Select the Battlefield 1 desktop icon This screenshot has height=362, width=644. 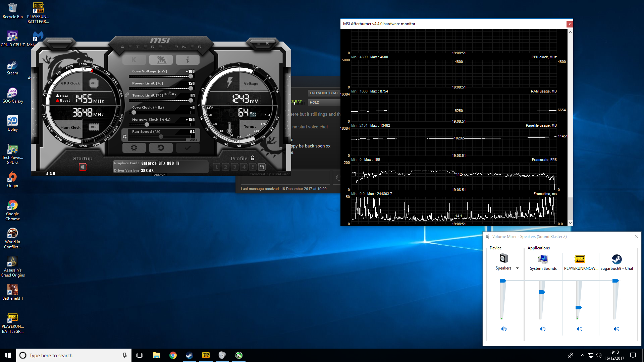tap(13, 292)
